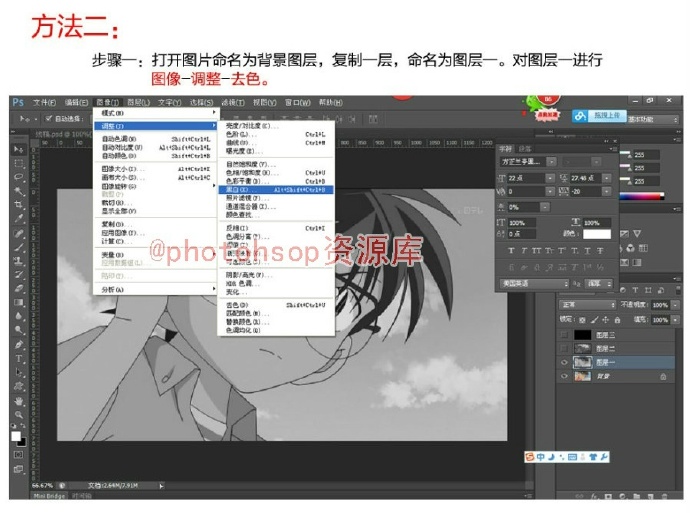The image size is (690, 513).
Task: Toggle the Superscript style icon
Action: click(562, 251)
